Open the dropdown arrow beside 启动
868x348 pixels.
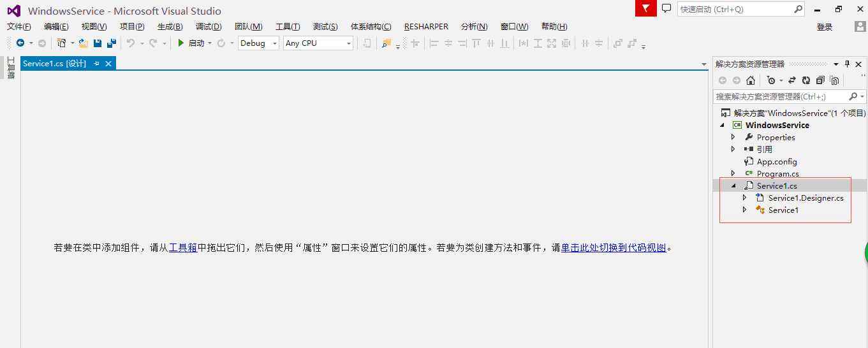(x=210, y=43)
